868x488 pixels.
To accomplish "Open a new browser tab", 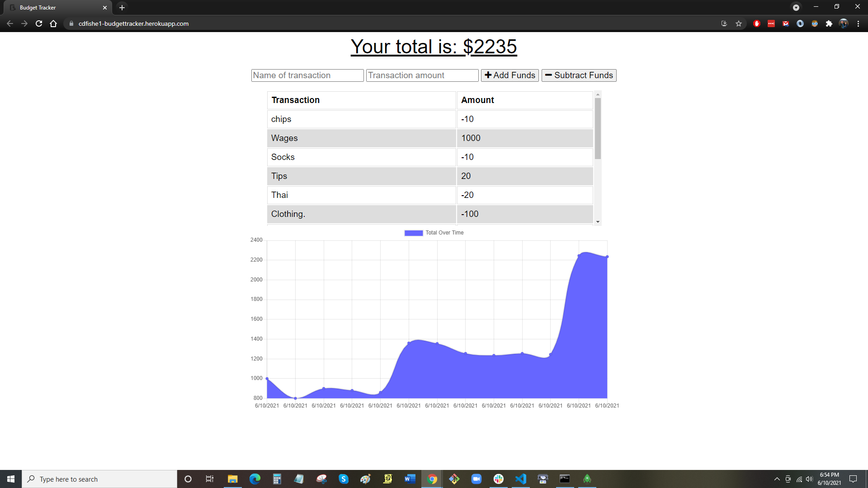I will [122, 7].
